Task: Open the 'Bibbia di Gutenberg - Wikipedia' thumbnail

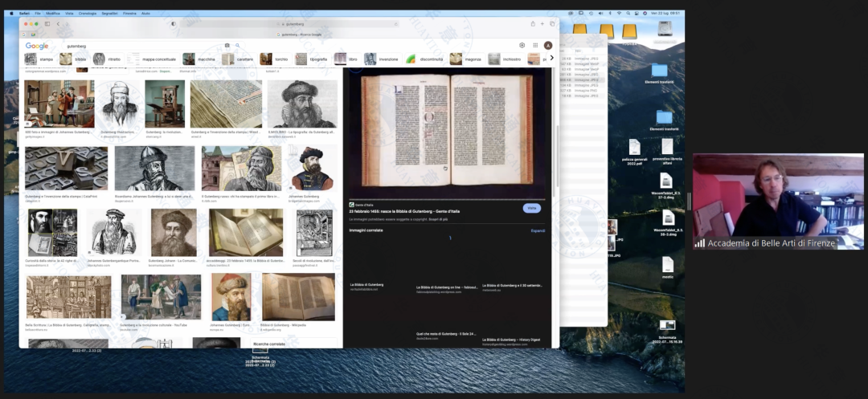Action: tap(298, 297)
